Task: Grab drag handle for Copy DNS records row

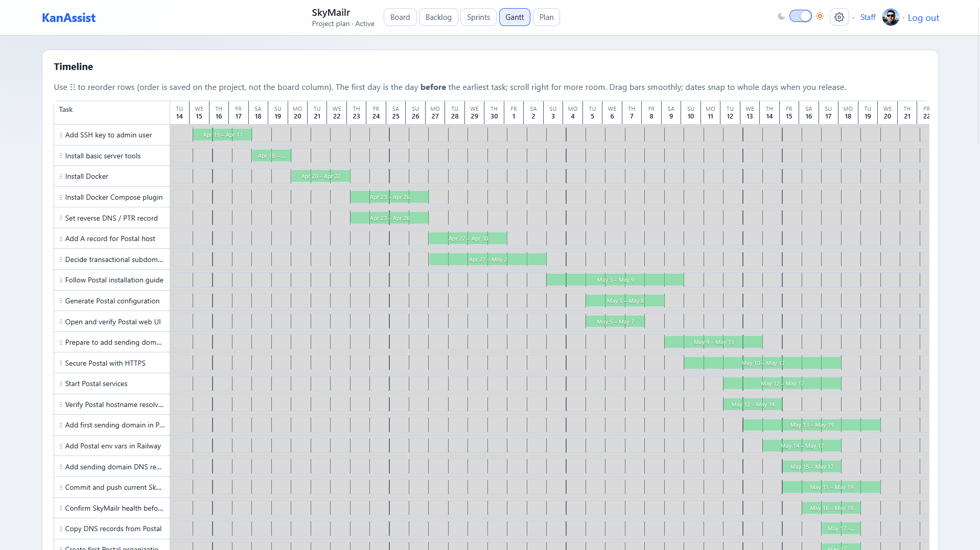Action: (61, 529)
